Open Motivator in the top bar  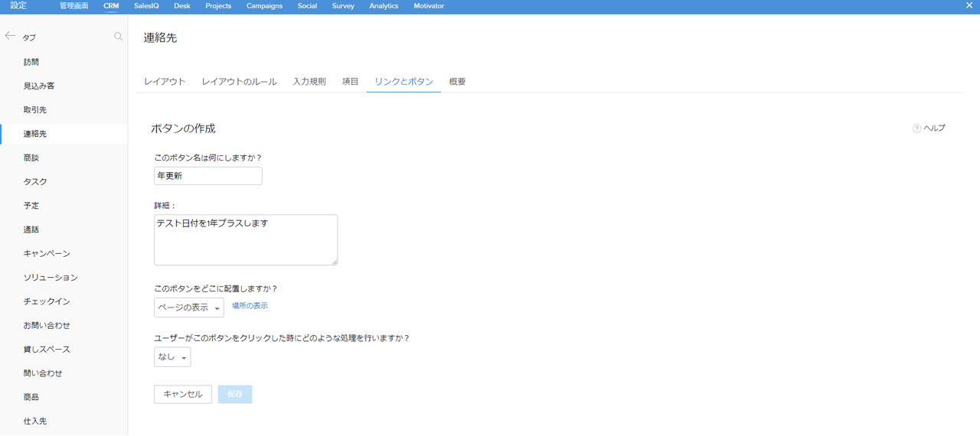coord(429,5)
